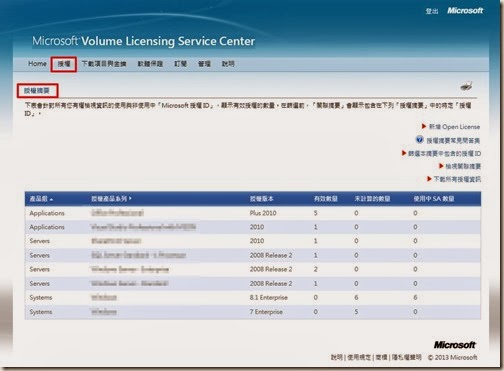Open the 下載項目與金鑰 menu item
Viewport: 504px width, 371px height.
click(x=104, y=64)
